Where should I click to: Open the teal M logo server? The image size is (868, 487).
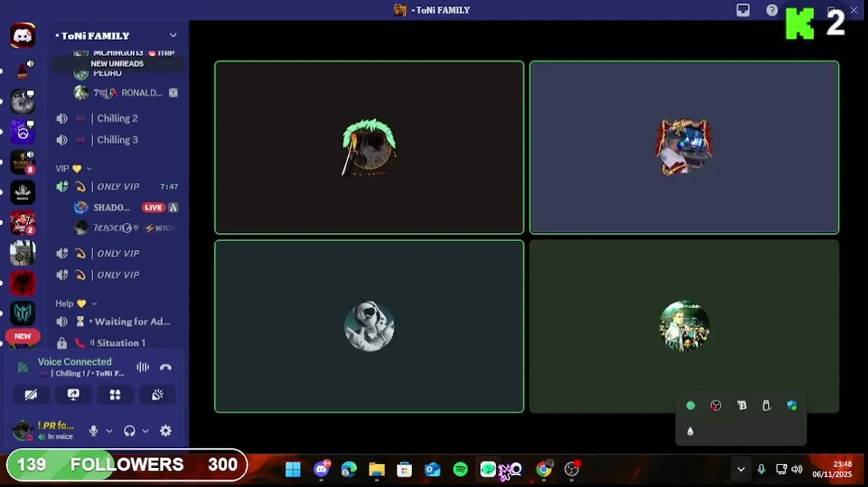pos(22,313)
